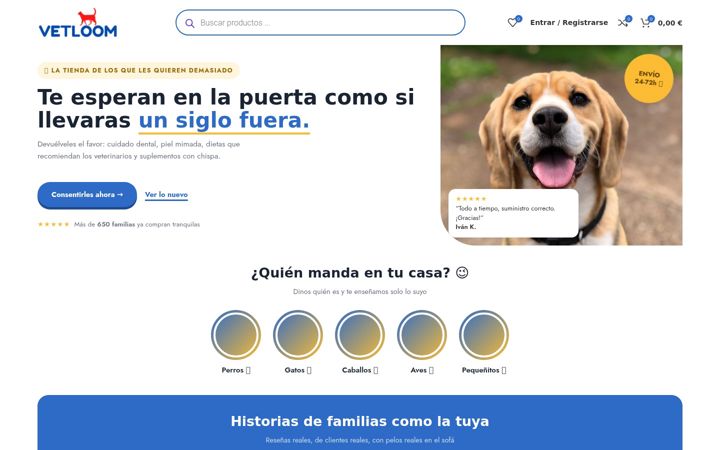The width and height of the screenshot is (720, 450).
Task: Select the Caballos category circle
Action: [x=360, y=335]
